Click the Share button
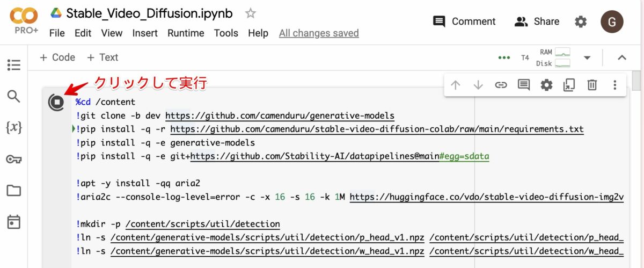 tap(537, 21)
